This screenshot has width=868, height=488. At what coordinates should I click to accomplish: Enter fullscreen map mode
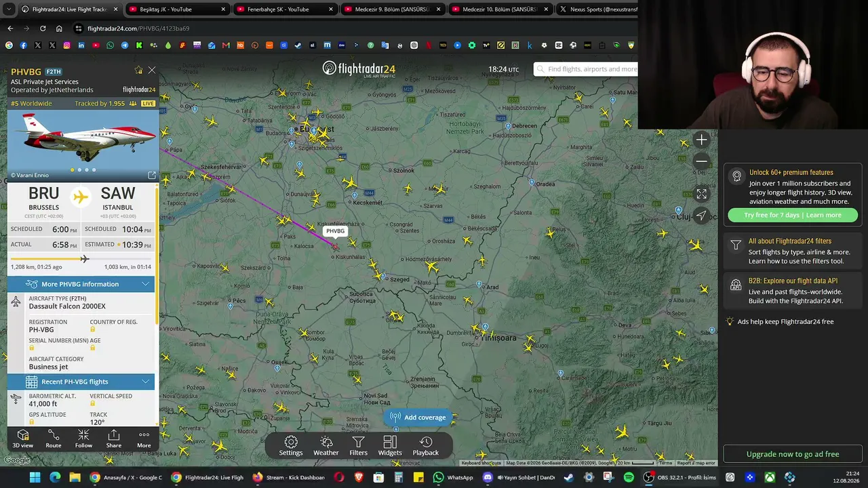pyautogui.click(x=701, y=194)
